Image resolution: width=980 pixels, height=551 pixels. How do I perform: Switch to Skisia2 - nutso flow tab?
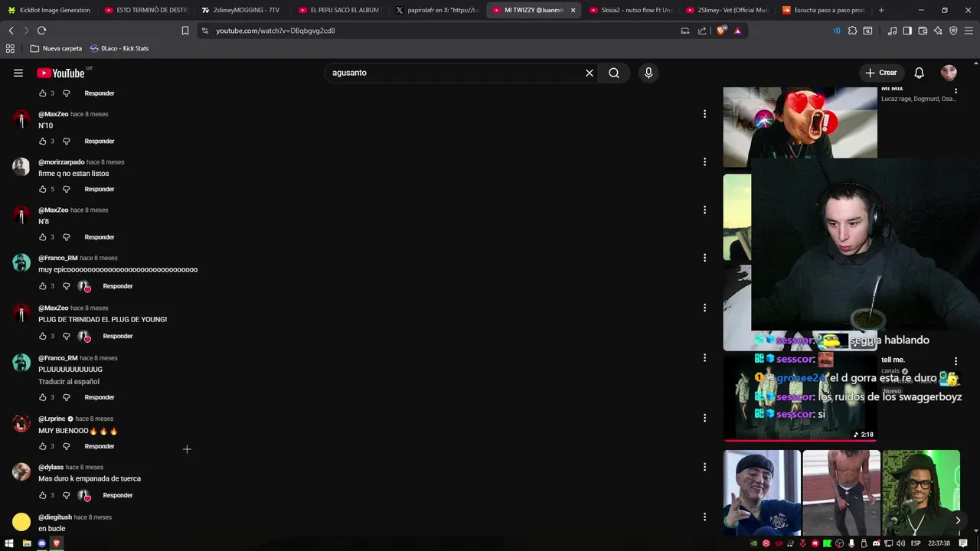tap(630, 10)
